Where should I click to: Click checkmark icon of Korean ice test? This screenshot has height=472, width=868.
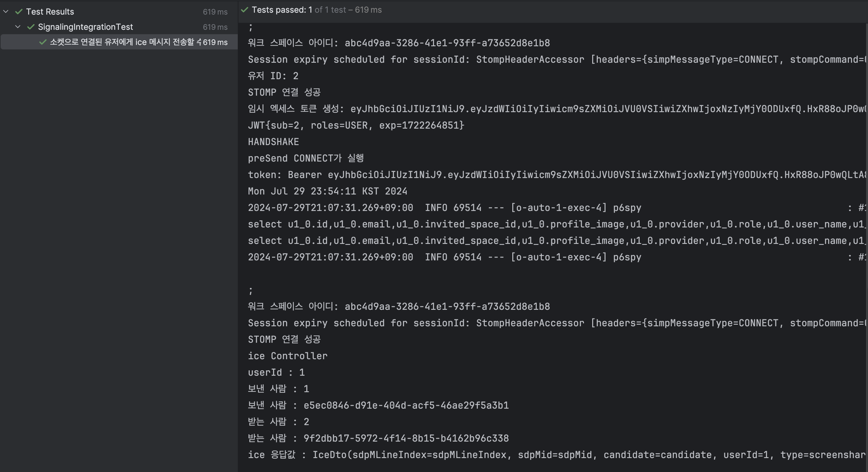tap(43, 42)
